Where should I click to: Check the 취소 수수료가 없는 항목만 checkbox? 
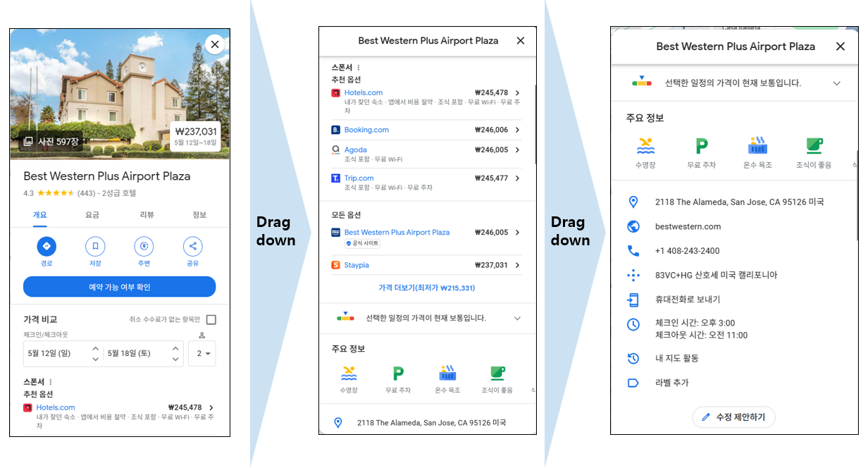[211, 319]
